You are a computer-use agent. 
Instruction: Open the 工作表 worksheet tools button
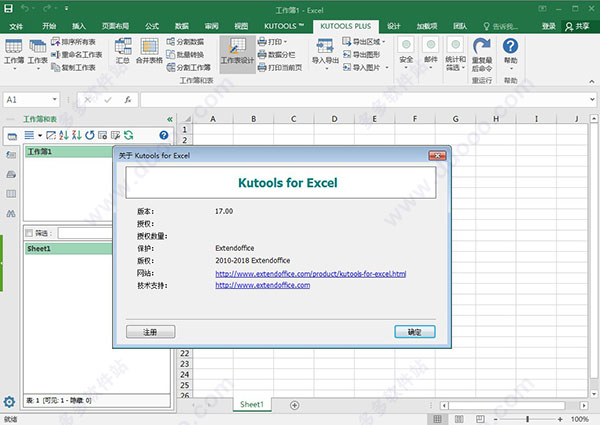pos(38,53)
